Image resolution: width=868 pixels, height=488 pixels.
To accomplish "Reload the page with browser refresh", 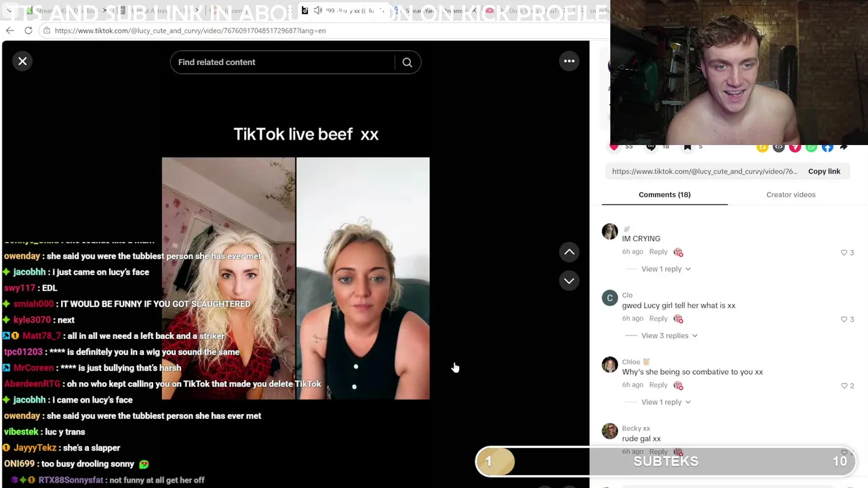I will [x=28, y=30].
